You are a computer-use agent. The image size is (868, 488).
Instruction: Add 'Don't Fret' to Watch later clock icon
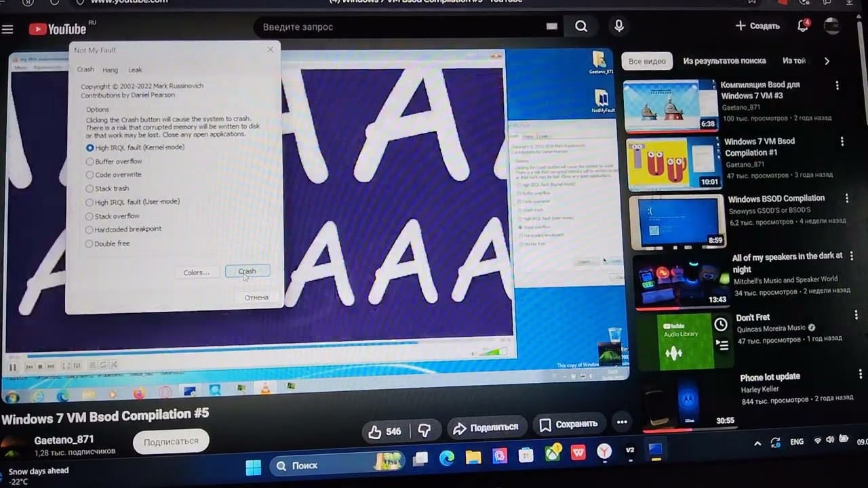click(x=721, y=325)
